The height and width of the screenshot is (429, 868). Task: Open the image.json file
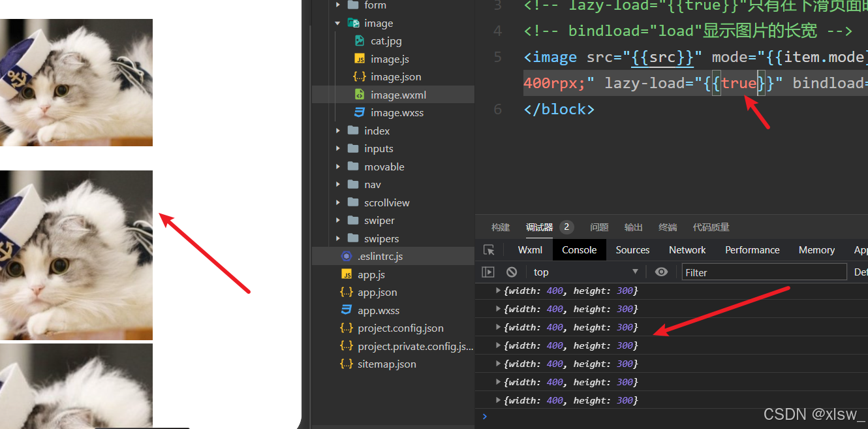[395, 77]
